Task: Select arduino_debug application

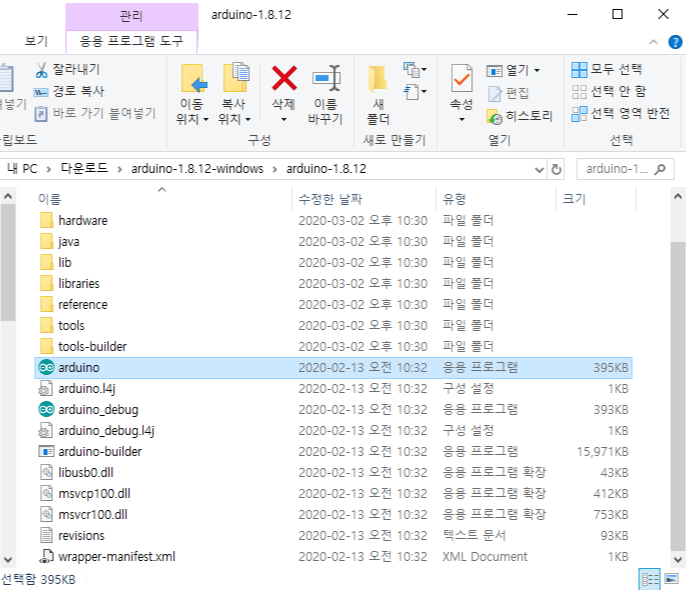Action: [333, 409]
